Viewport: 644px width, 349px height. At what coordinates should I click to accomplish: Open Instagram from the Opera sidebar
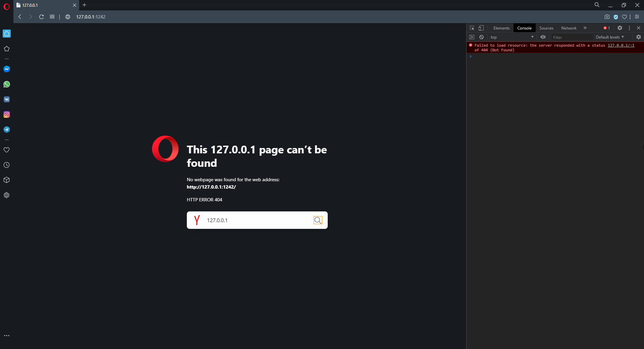(x=7, y=114)
